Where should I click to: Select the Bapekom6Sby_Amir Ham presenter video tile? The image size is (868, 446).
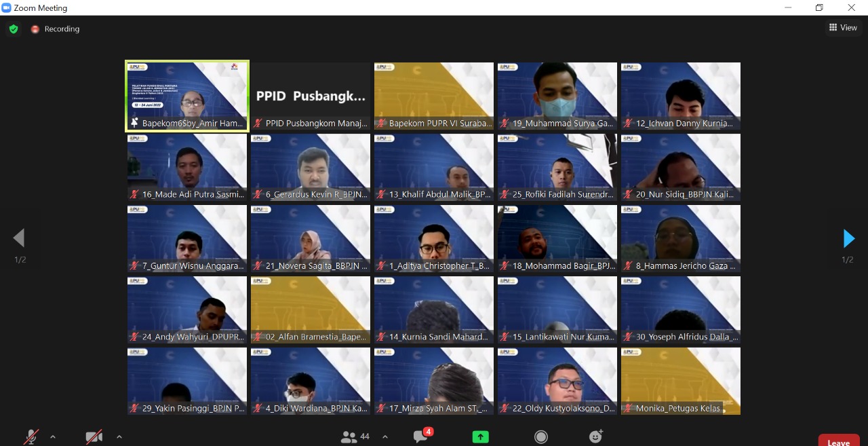(187, 96)
